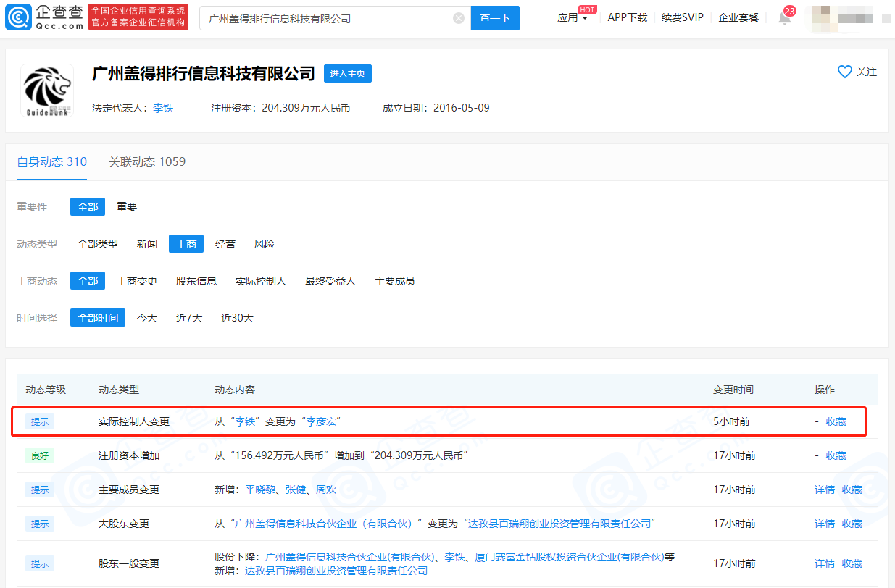
Task: Select 经营 dynamic type filter
Action: pos(225,244)
